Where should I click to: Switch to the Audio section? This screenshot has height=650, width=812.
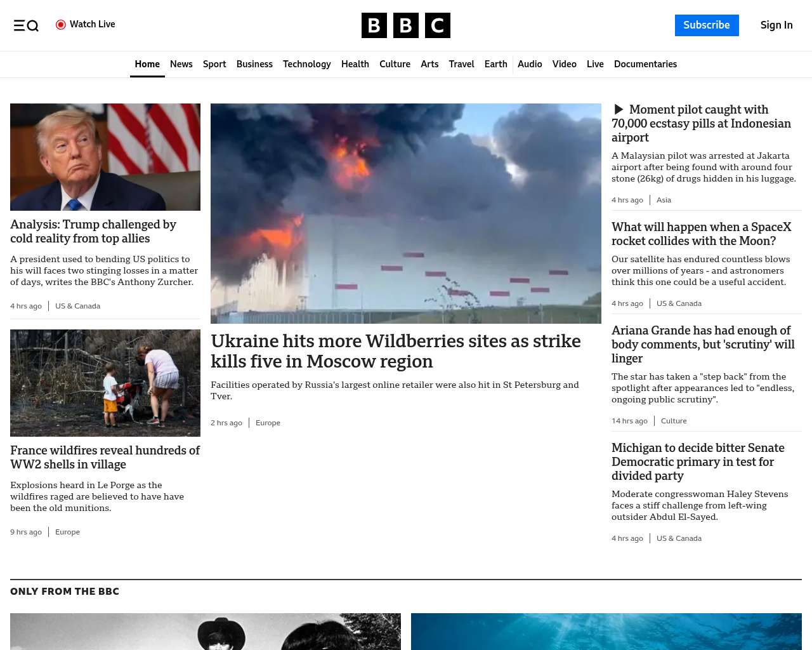point(530,64)
